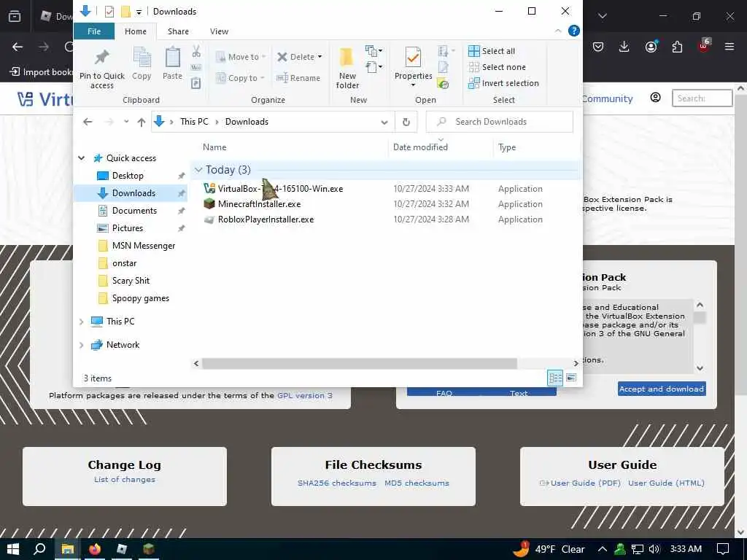Sort by Type column header
The height and width of the screenshot is (560, 747).
click(x=507, y=147)
